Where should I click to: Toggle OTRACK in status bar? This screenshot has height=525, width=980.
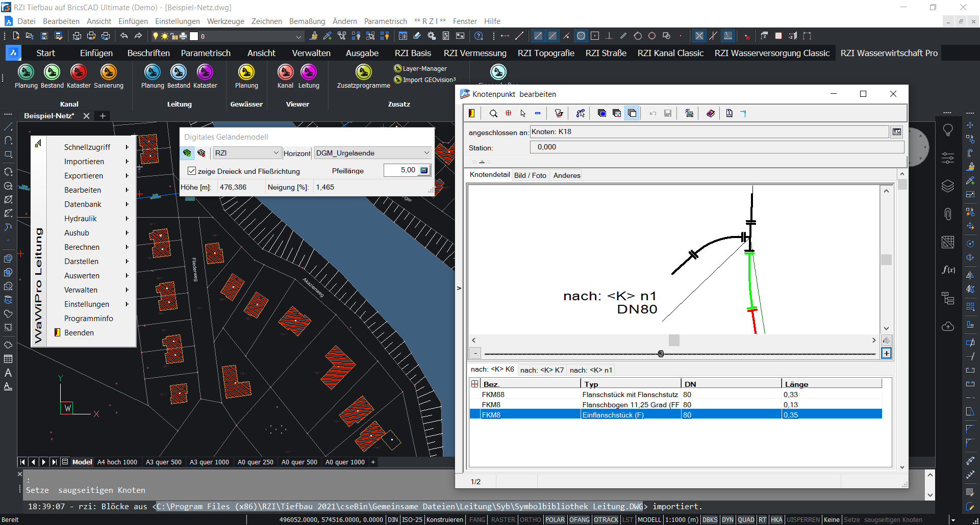point(606,519)
